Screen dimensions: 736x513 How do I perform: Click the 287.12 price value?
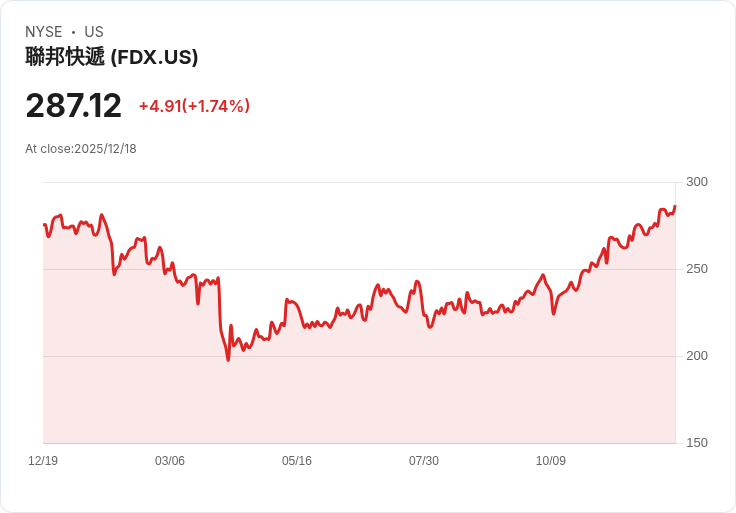coord(74,106)
